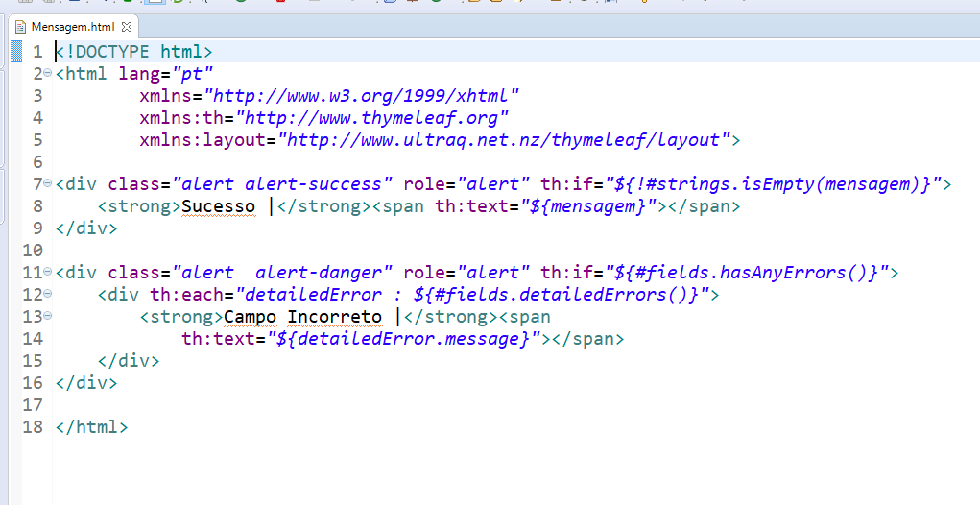Collapse the strong element fold on line 13
The height and width of the screenshot is (505, 980).
pyautogui.click(x=48, y=316)
